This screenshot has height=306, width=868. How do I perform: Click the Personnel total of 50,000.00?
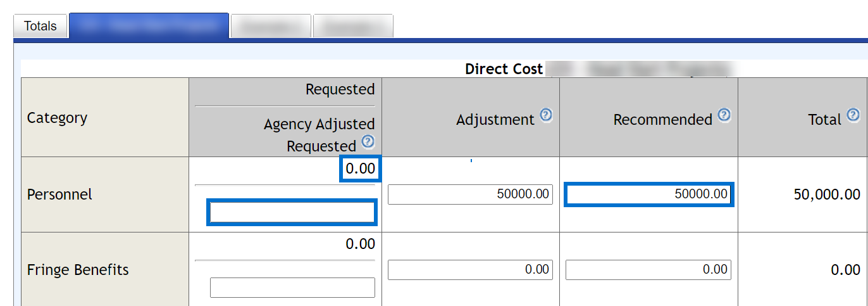[x=826, y=194]
